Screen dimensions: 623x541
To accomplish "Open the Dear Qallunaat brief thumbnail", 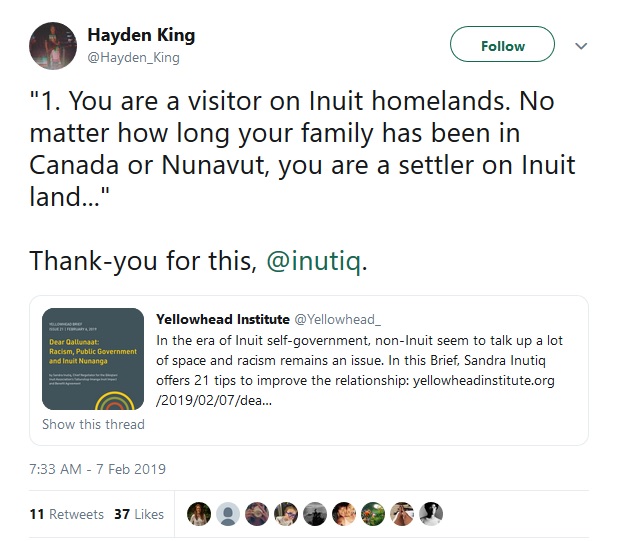I will [x=93, y=359].
